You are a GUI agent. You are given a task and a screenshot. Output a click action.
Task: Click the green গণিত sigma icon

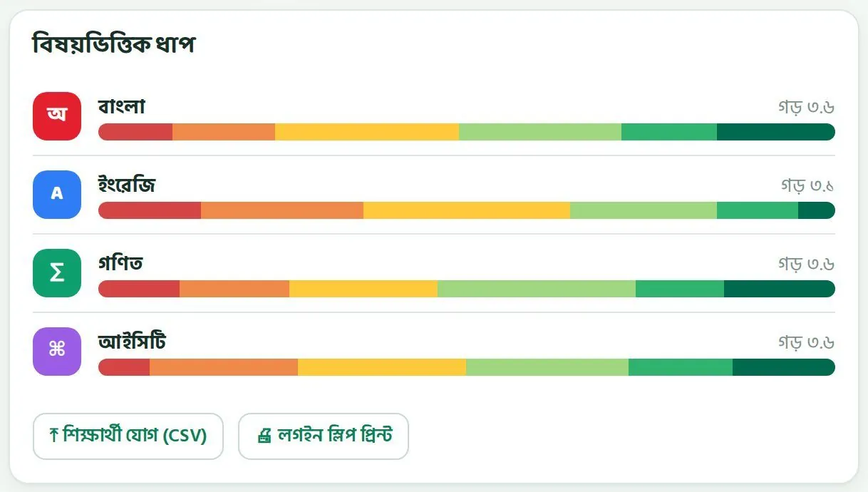click(57, 273)
